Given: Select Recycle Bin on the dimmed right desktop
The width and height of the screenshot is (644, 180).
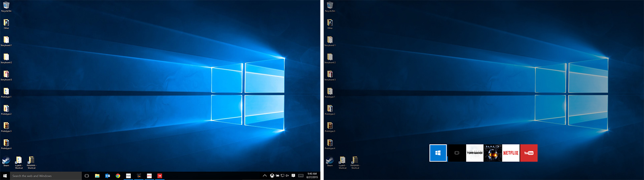Looking at the screenshot, I should (x=330, y=7).
